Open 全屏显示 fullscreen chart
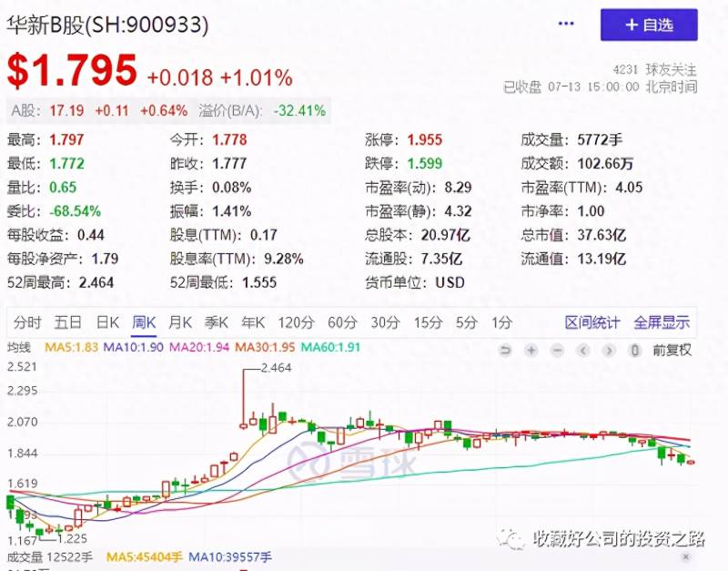Viewport: 728px width, 571px height. click(x=662, y=322)
